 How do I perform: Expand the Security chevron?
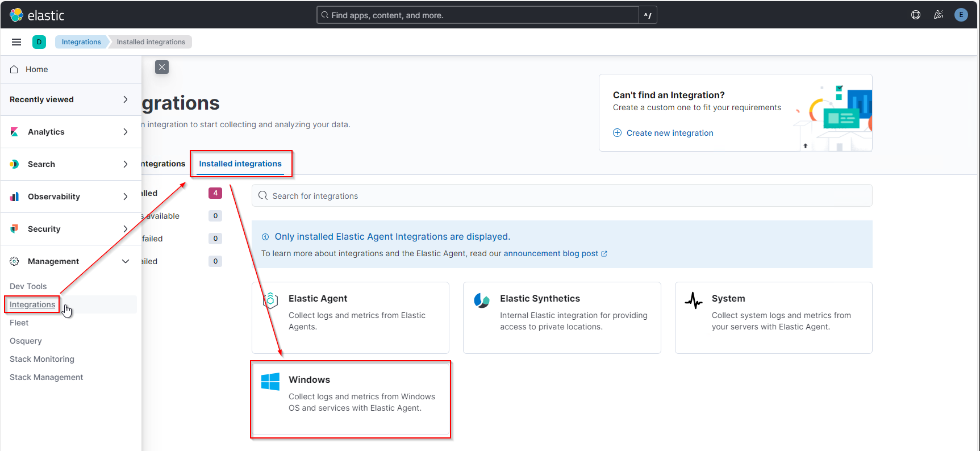126,229
